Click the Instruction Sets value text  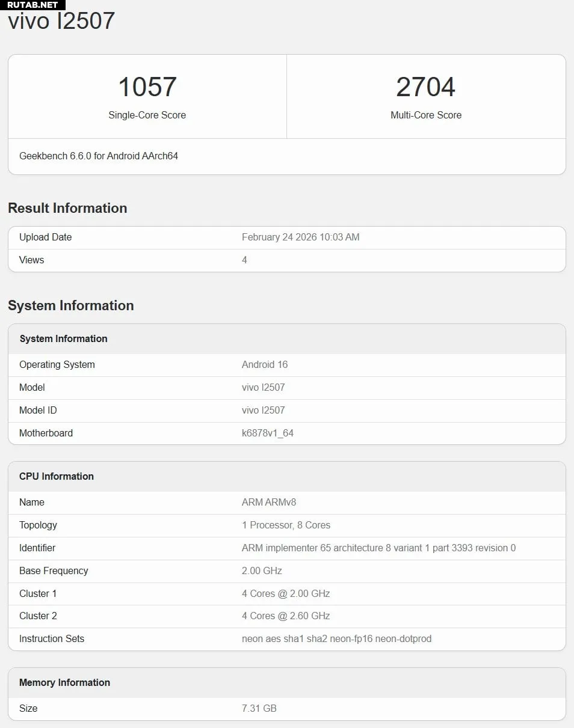[336, 639]
